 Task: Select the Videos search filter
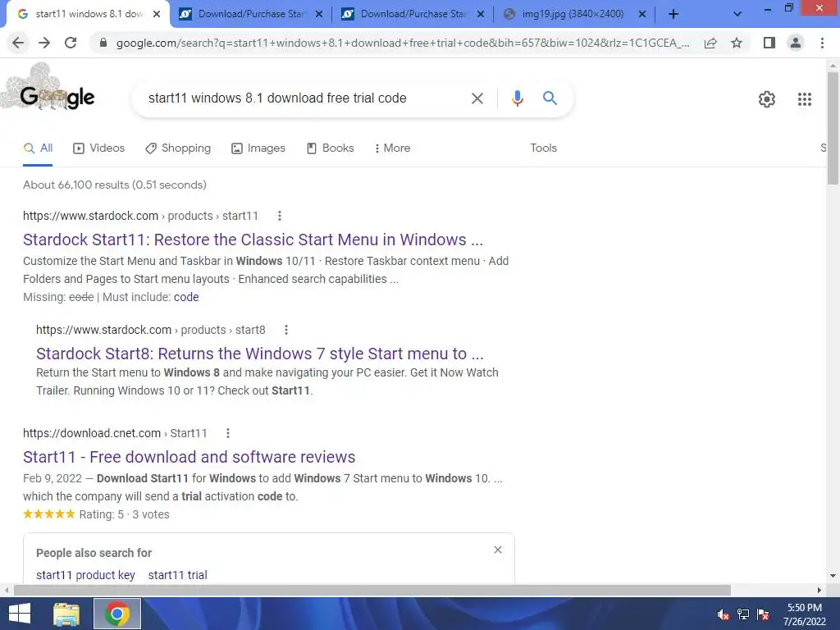click(98, 148)
